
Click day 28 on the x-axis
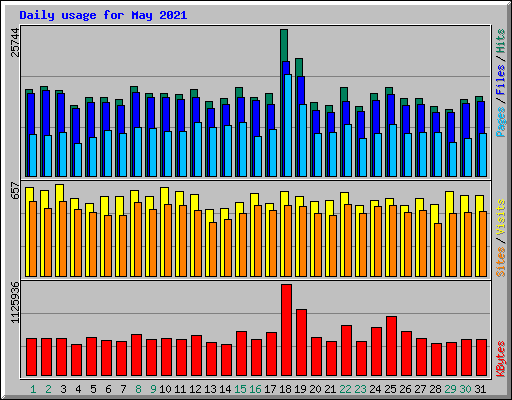pyautogui.click(x=435, y=389)
